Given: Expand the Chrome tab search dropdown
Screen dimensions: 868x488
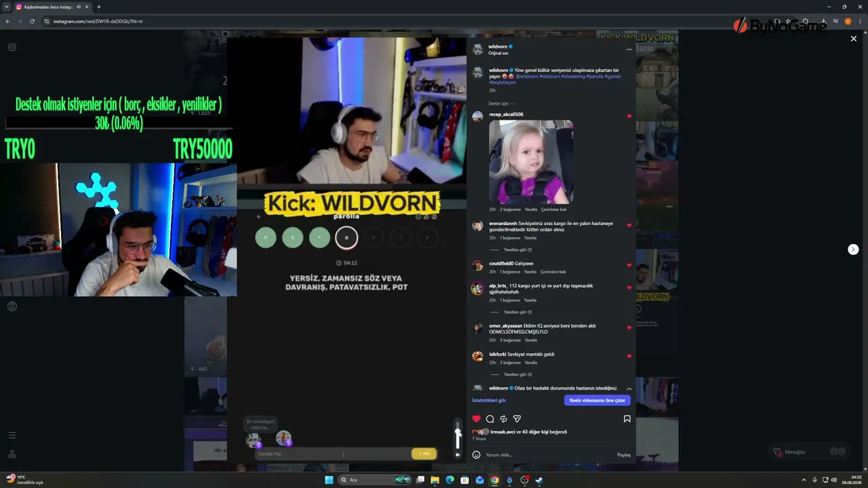Looking at the screenshot, I should click(x=6, y=7).
